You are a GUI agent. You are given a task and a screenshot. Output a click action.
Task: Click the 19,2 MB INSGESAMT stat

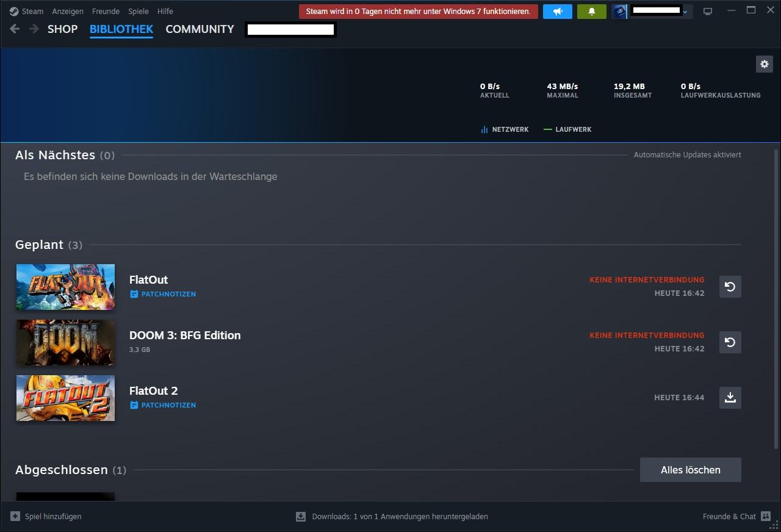pos(633,90)
